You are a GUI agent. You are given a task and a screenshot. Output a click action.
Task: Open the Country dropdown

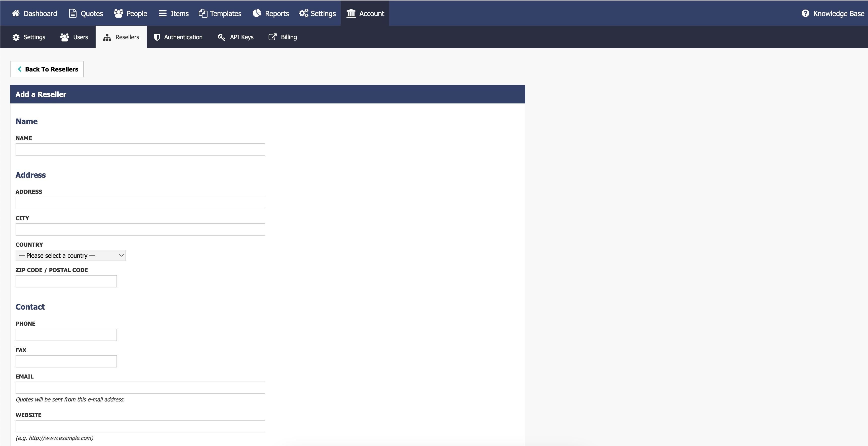pos(70,255)
